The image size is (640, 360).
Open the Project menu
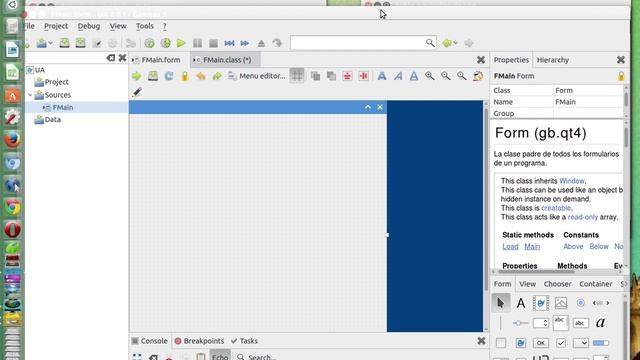point(56,26)
